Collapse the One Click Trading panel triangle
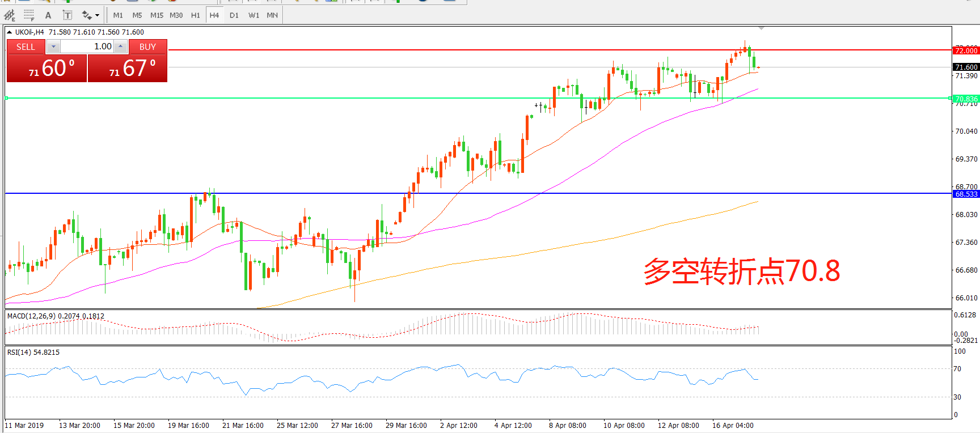 [10, 32]
